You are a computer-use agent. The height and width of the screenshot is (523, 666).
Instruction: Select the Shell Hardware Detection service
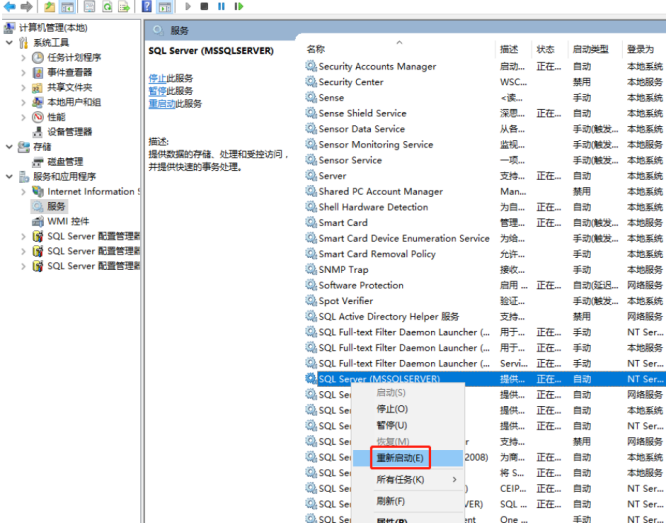[x=485, y=207]
